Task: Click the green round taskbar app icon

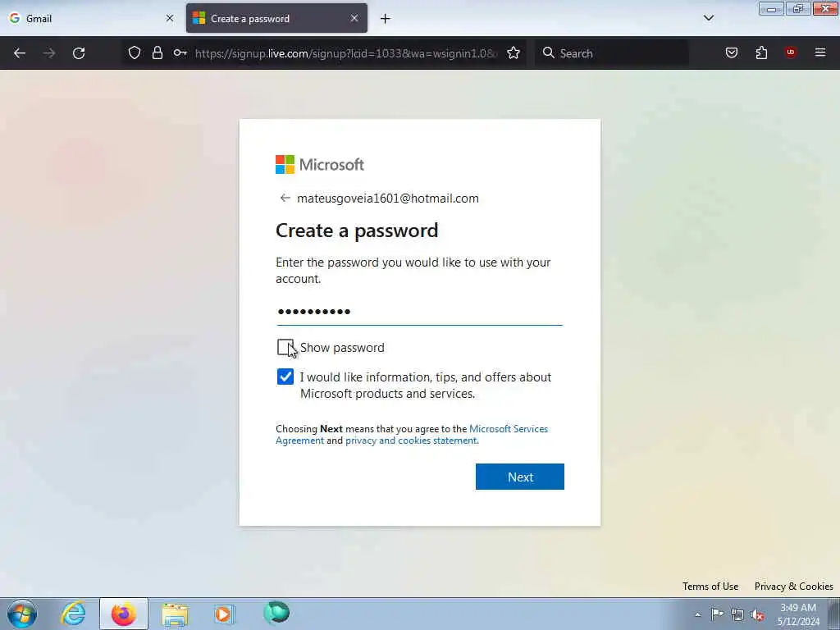Action: [276, 612]
